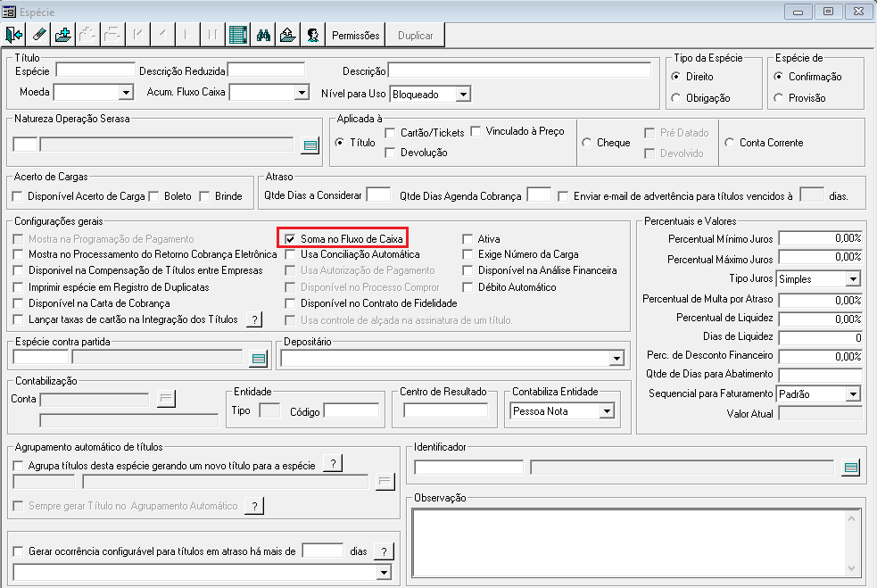
Task: Check Disponível no Contrato de Fidelidade
Action: [x=290, y=303]
